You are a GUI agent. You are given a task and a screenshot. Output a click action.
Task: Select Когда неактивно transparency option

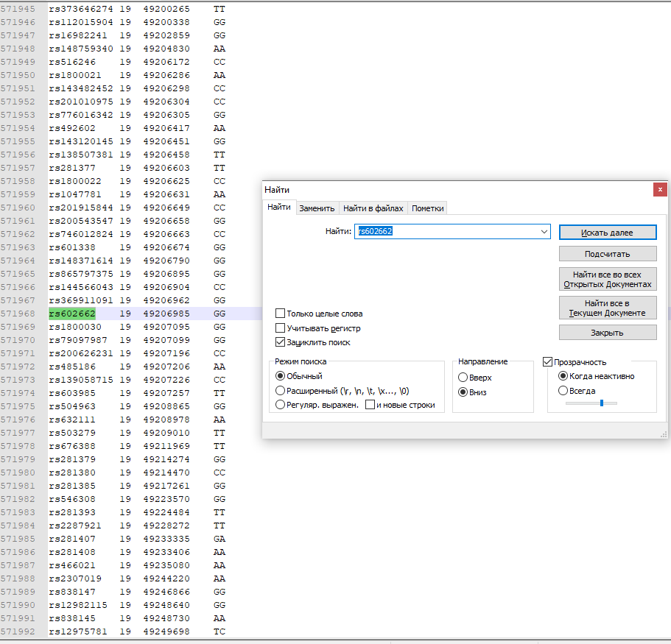563,376
